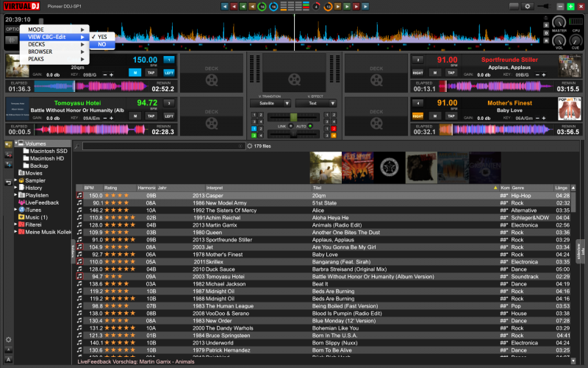Click the orange left-arrow button in top toolbar
588x368 pixels.
click(252, 7)
